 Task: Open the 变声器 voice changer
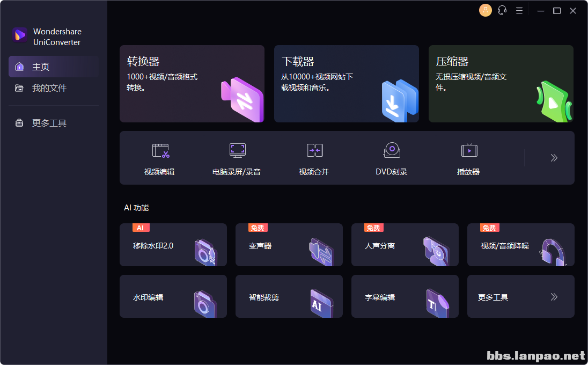tap(289, 245)
